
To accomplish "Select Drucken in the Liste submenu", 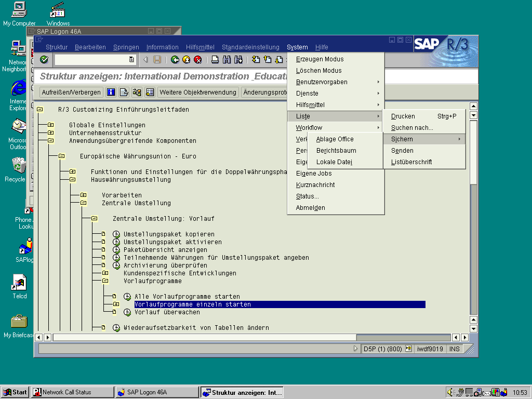I will (424, 116).
